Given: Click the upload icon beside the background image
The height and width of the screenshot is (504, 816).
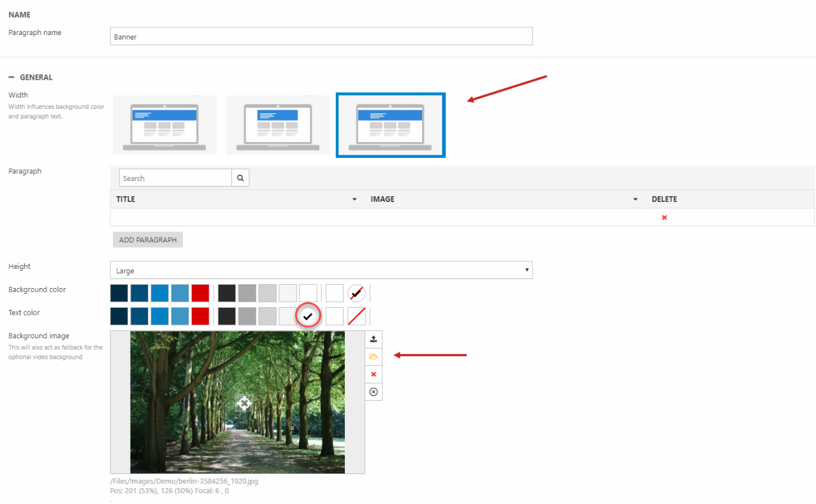Looking at the screenshot, I should [x=374, y=339].
